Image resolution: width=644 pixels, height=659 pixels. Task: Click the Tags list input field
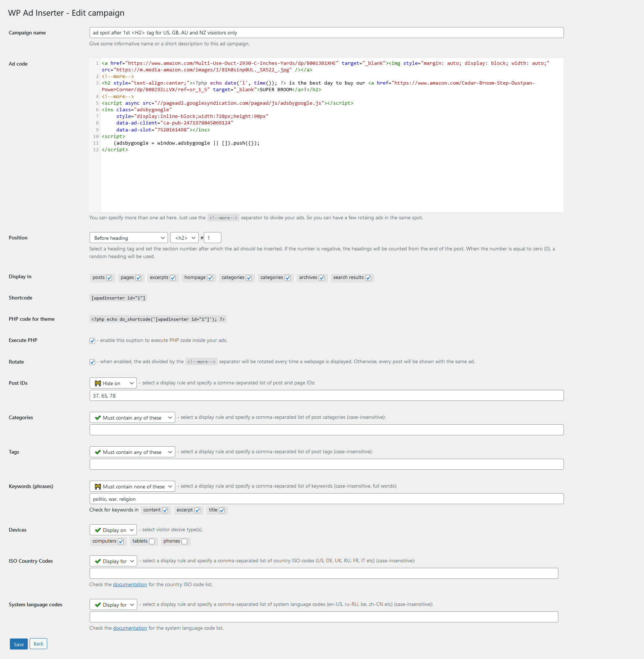[x=326, y=464]
